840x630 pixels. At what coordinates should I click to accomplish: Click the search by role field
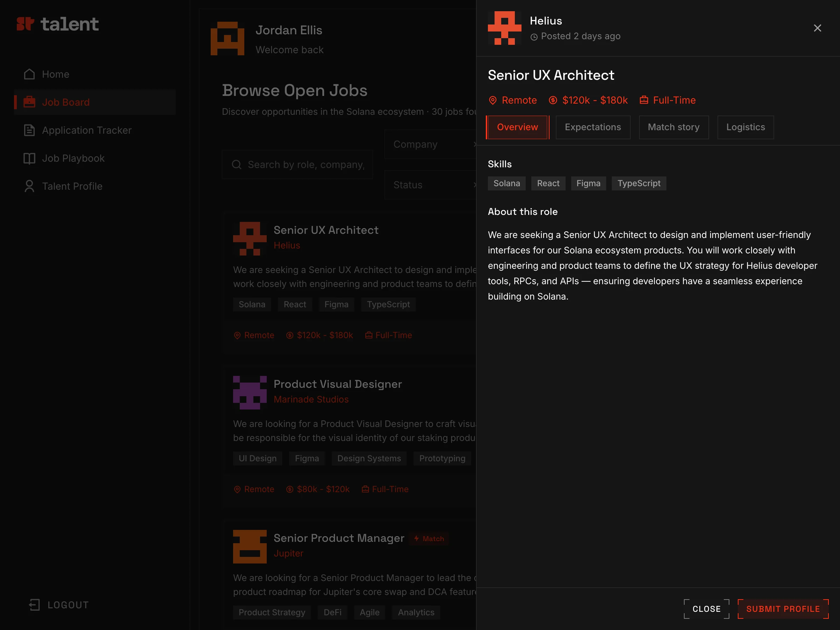coord(297,164)
